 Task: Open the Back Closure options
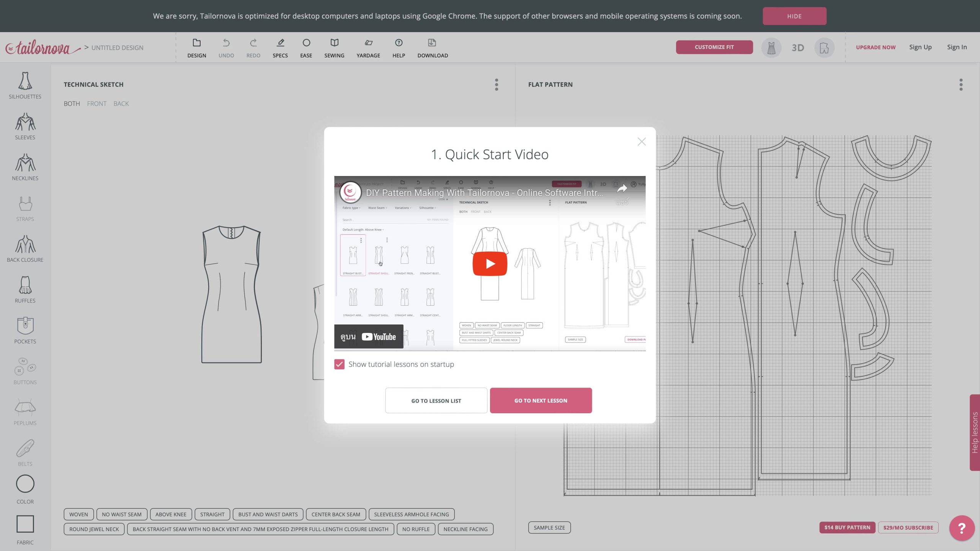(x=25, y=249)
